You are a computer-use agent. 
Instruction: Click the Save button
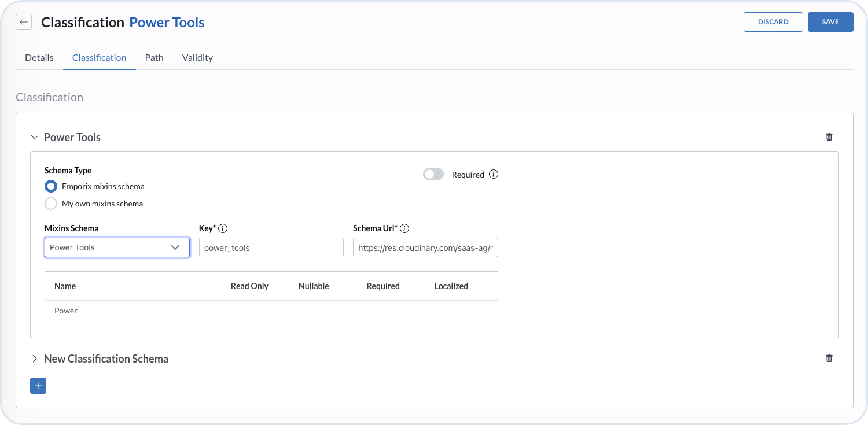click(x=830, y=22)
